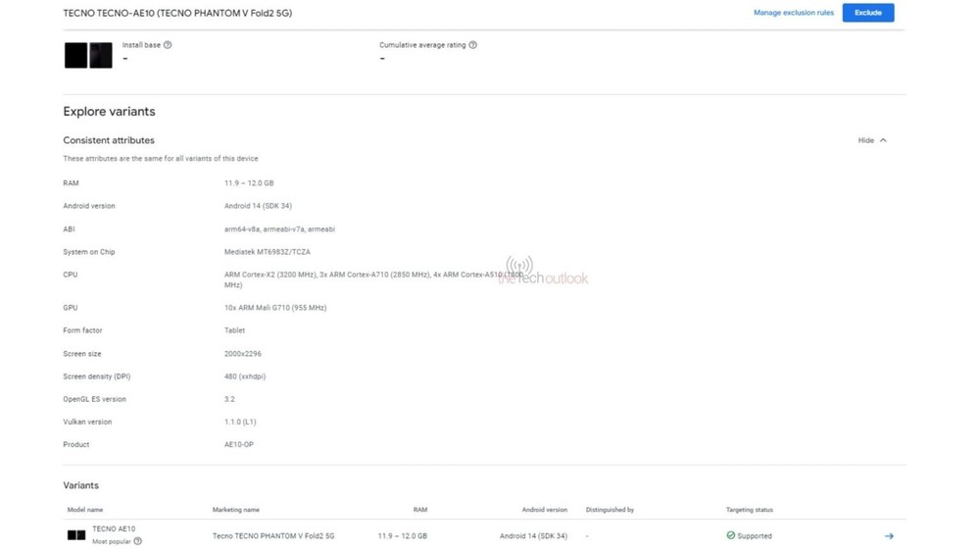980x552 pixels.
Task: Click the AE10-OP product value
Action: click(239, 444)
